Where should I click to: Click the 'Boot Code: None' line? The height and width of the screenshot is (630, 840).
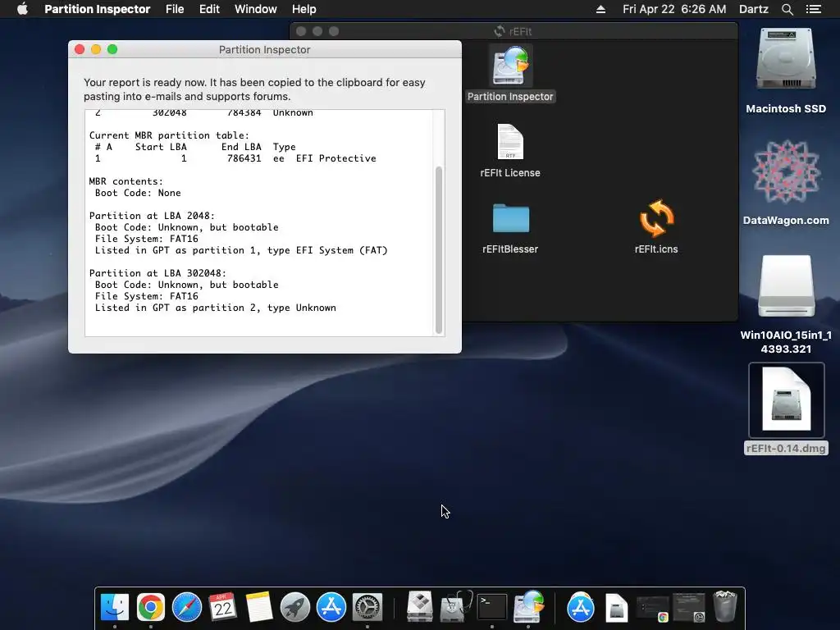point(138,193)
